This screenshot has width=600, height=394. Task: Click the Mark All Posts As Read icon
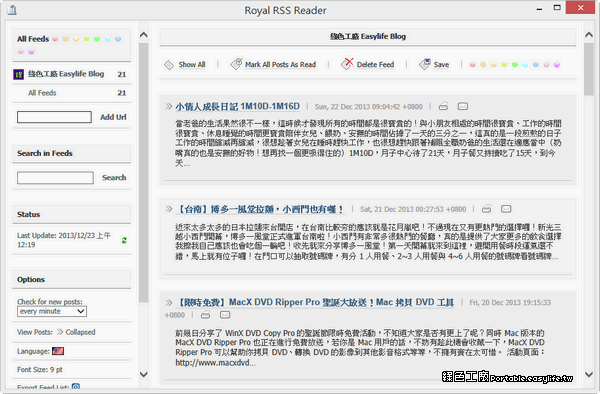pyautogui.click(x=236, y=64)
